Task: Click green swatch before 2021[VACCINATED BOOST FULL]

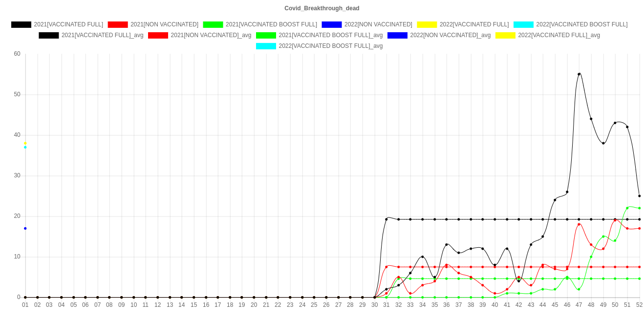Action: [213, 24]
